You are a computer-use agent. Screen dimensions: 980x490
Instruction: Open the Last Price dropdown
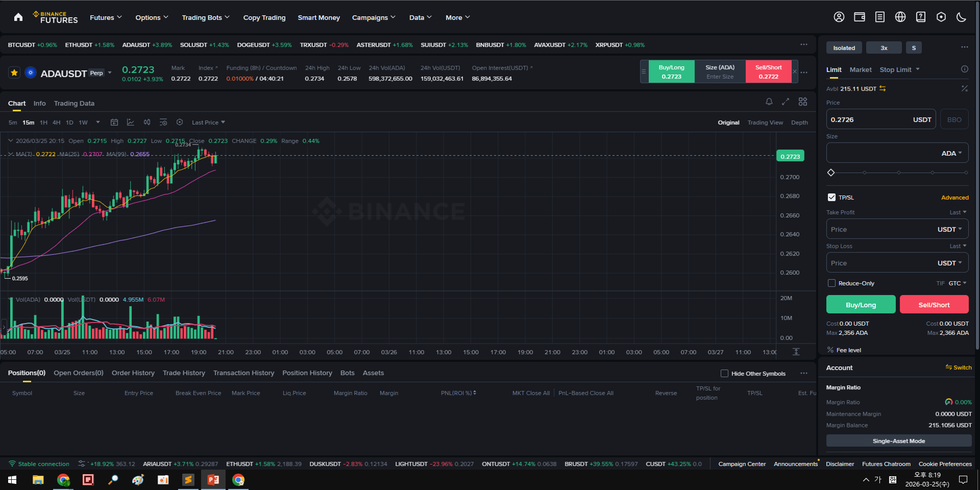tap(208, 123)
